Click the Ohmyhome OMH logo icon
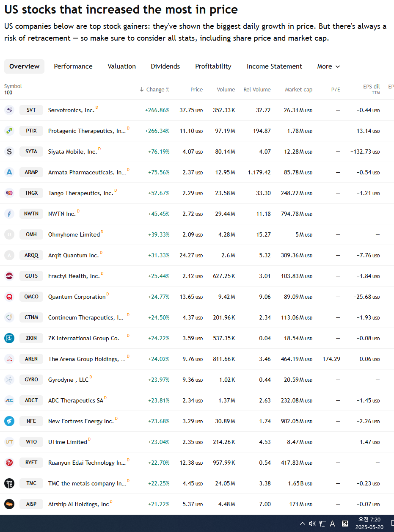Screen dimensions: 394x532 click(9, 234)
